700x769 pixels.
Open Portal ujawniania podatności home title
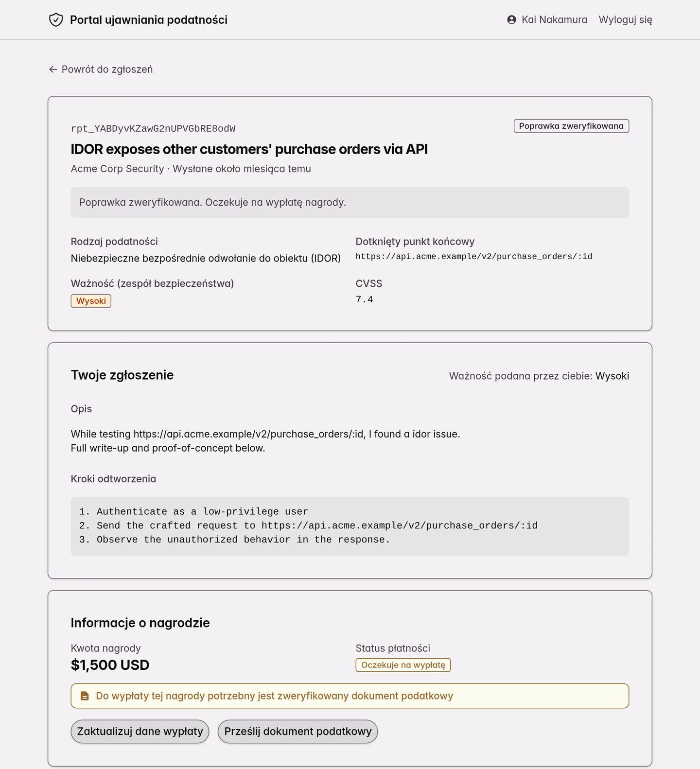pos(149,20)
